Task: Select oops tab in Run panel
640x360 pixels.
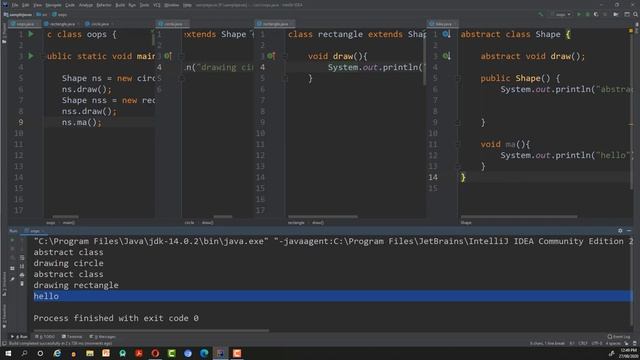Action: [x=35, y=231]
